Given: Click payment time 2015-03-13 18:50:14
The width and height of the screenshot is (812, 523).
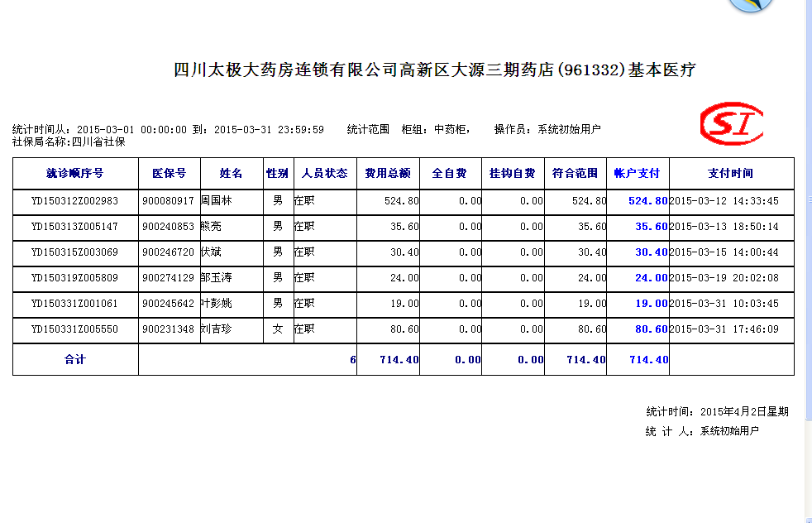Looking at the screenshot, I should pyautogui.click(x=724, y=227).
